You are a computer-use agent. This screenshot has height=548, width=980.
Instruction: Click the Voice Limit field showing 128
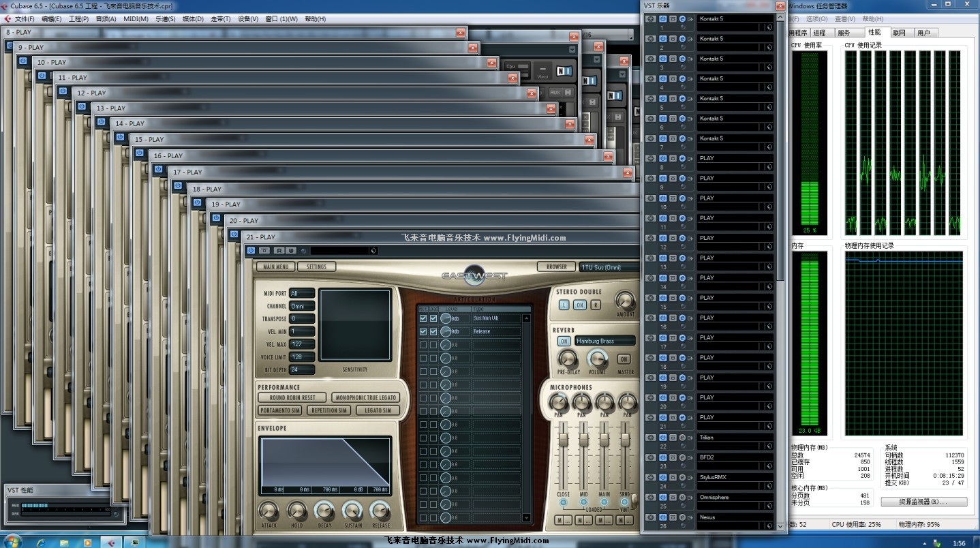(302, 356)
